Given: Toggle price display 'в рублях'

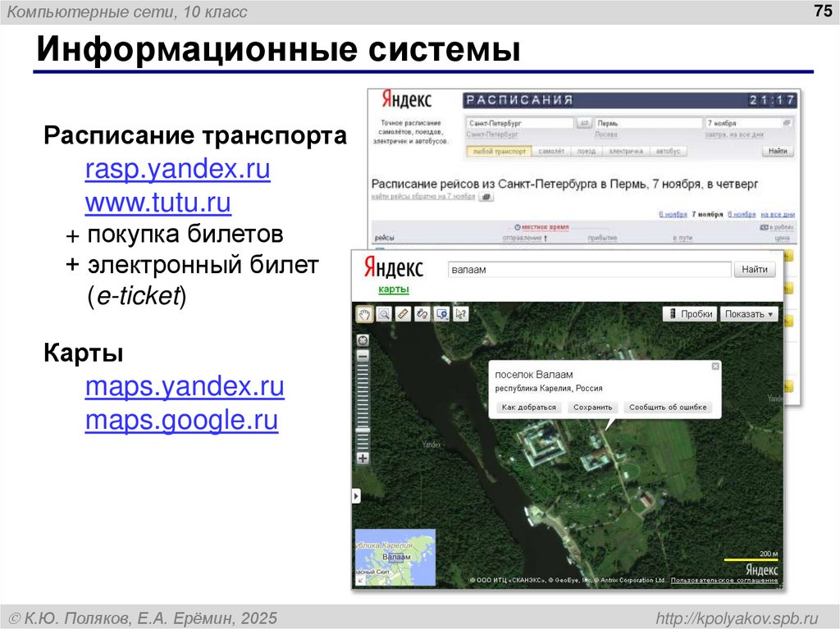Looking at the screenshot, I should [x=775, y=226].
